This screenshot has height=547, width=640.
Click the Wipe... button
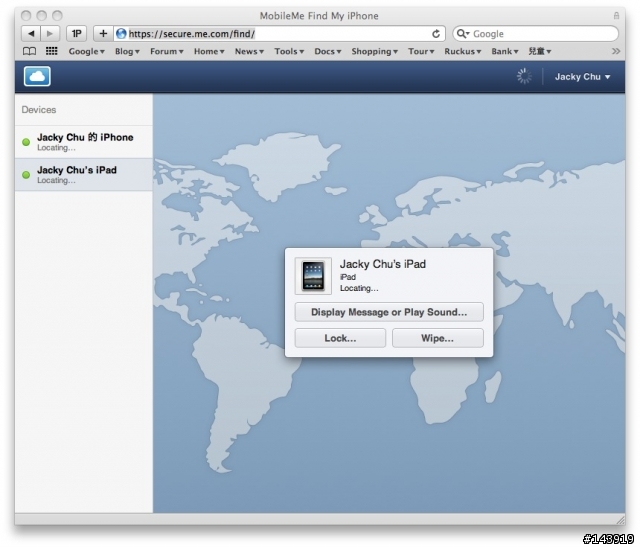(438, 338)
